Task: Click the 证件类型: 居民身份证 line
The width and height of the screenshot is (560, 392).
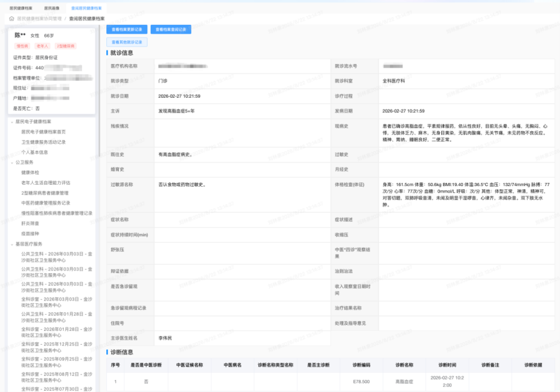Action: point(35,57)
